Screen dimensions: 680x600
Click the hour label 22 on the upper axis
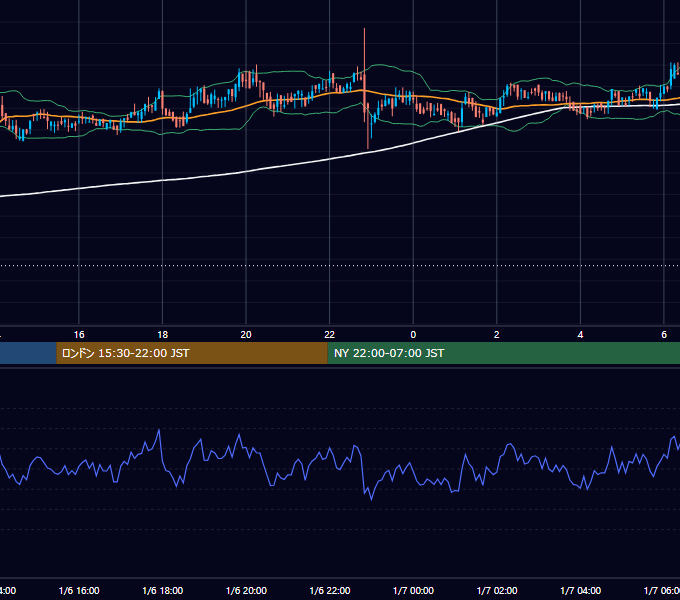330,335
